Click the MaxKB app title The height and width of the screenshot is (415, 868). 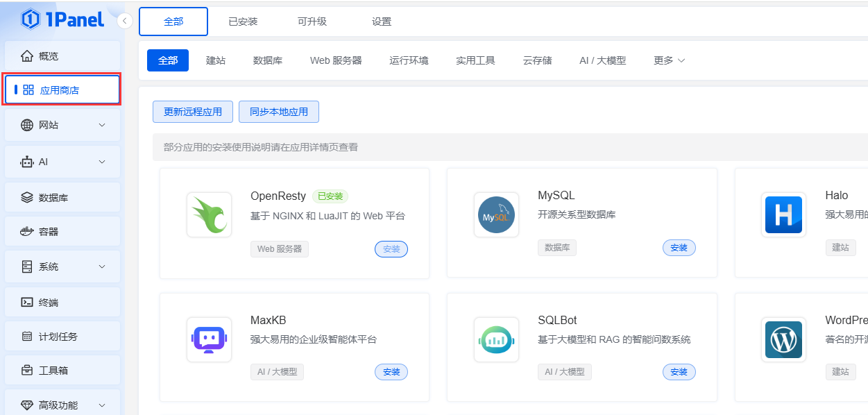[269, 321]
